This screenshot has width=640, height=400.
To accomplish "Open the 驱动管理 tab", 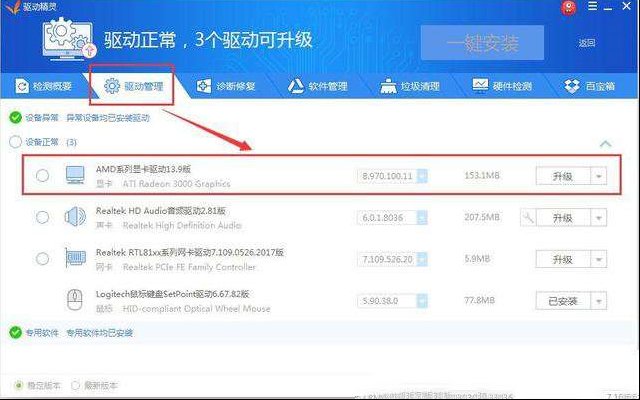I will click(133, 86).
